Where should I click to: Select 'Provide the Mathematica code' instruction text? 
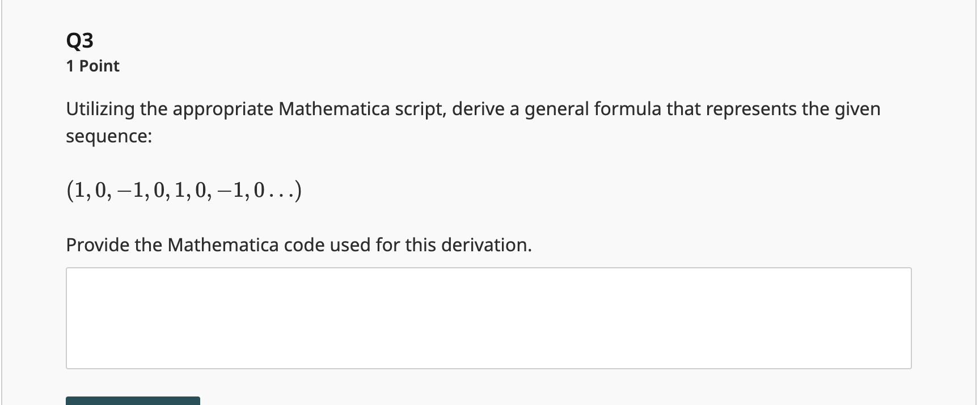pos(298,244)
